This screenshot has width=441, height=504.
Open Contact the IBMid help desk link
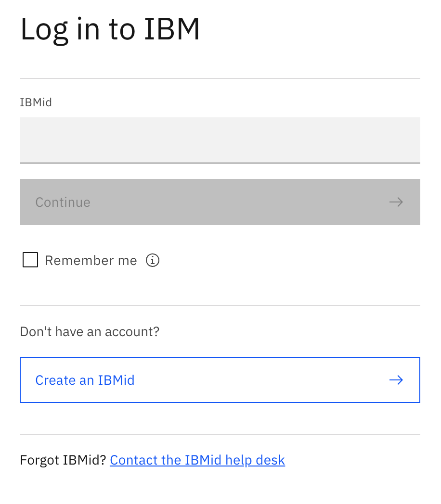pos(197,460)
